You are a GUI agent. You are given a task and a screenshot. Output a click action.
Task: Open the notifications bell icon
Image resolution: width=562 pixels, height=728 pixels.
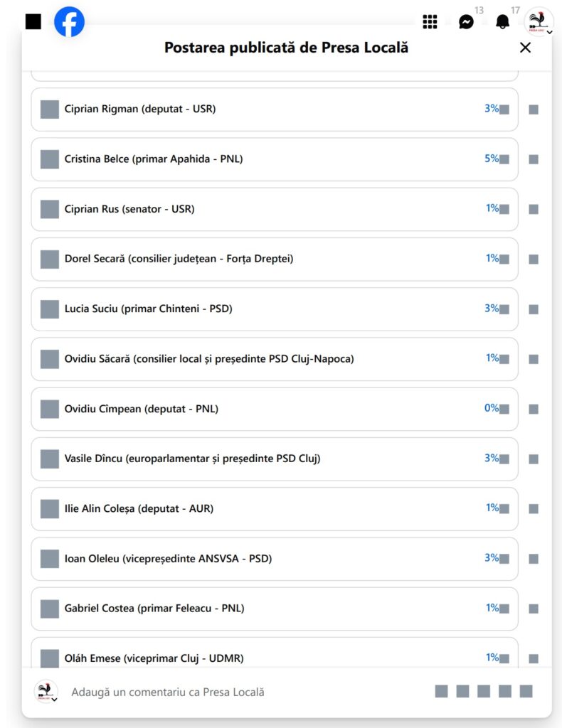pyautogui.click(x=502, y=21)
